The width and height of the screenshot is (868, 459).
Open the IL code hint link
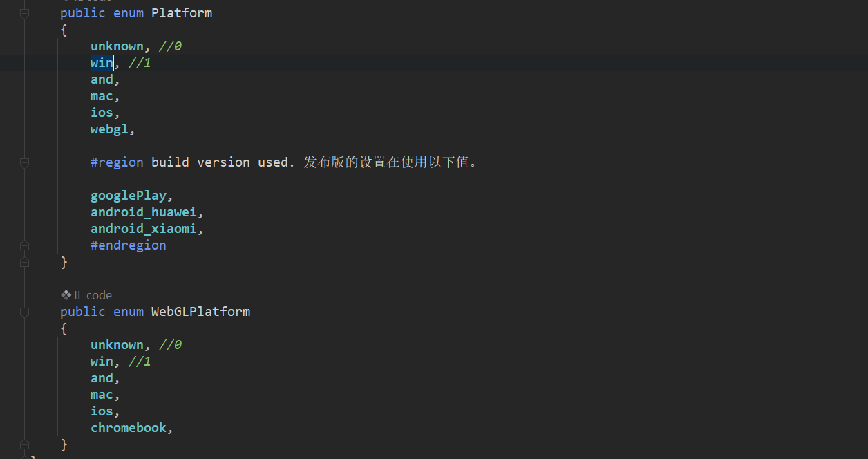pyautogui.click(x=93, y=295)
